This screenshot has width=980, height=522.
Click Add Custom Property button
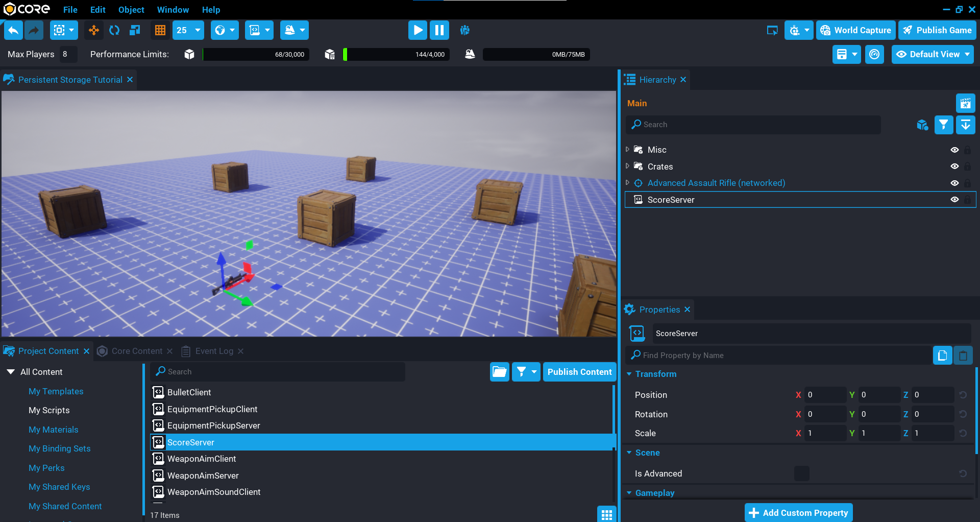(799, 513)
